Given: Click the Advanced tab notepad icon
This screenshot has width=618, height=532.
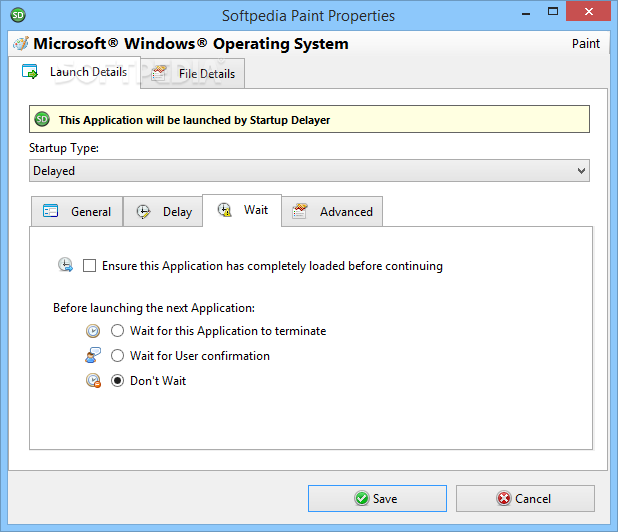Looking at the screenshot, I should point(300,211).
